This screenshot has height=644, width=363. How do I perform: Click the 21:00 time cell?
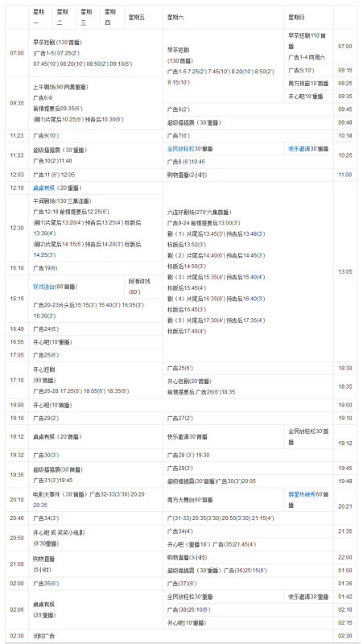click(17, 564)
